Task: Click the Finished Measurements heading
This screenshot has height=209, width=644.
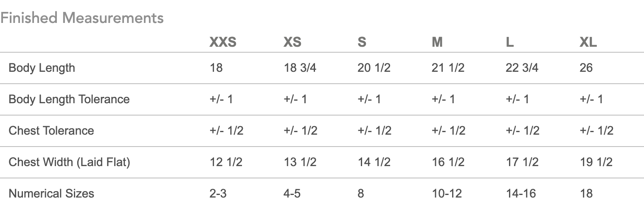Action: point(82,18)
